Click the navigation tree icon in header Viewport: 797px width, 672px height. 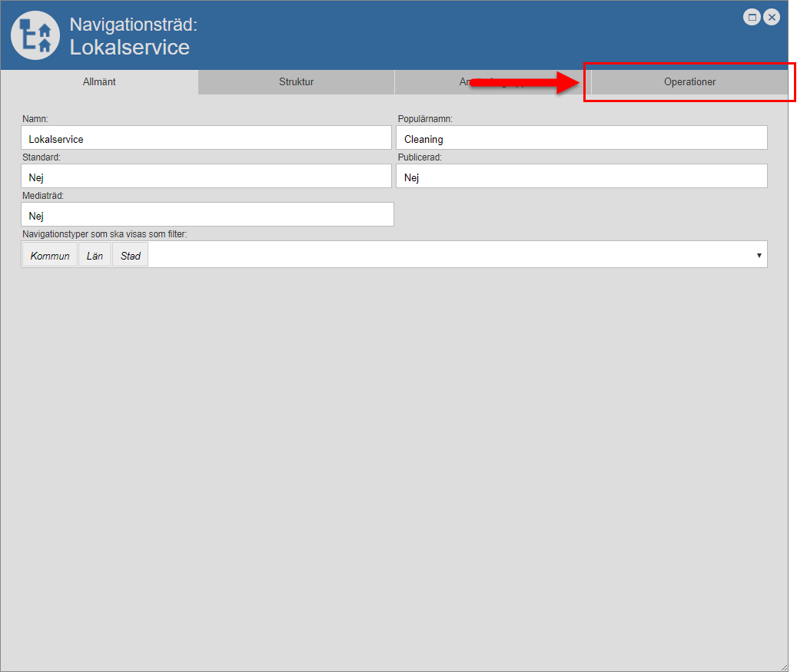(x=35, y=35)
